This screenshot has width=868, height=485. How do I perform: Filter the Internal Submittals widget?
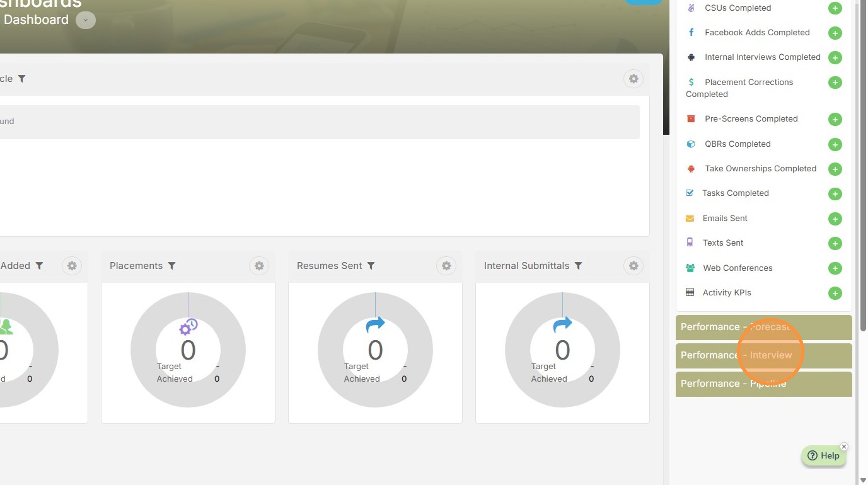(578, 266)
